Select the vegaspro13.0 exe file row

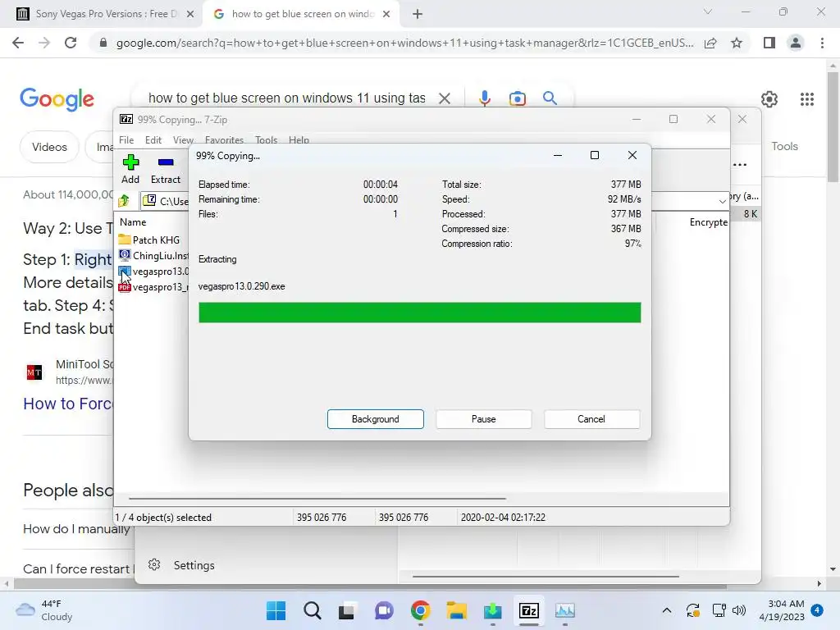point(153,271)
